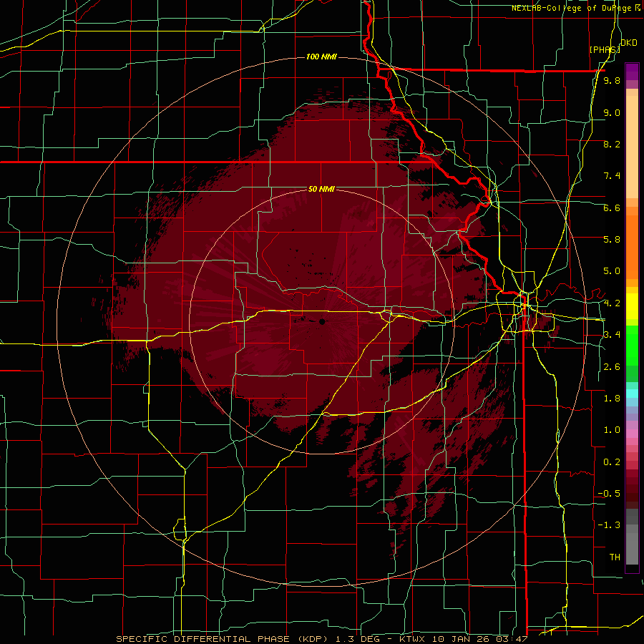Viewport: 644px width, 644px height.
Task: Click the 1.0 value on the color scale
Action: point(612,430)
